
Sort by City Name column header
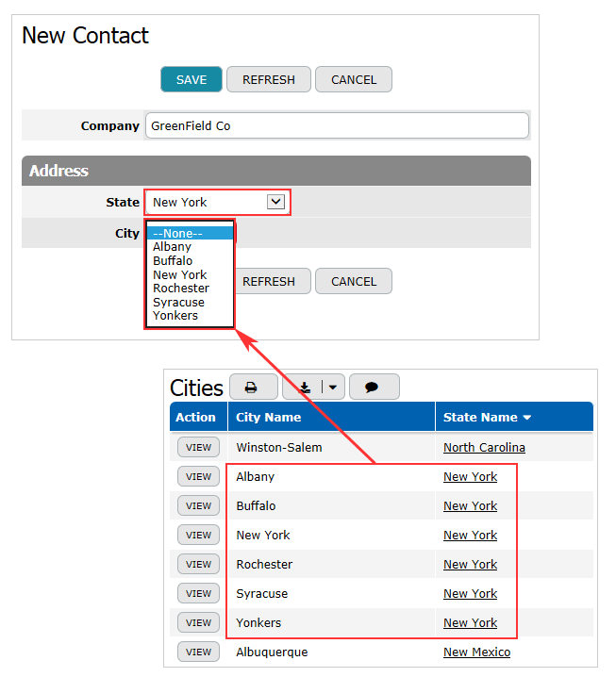click(331, 417)
